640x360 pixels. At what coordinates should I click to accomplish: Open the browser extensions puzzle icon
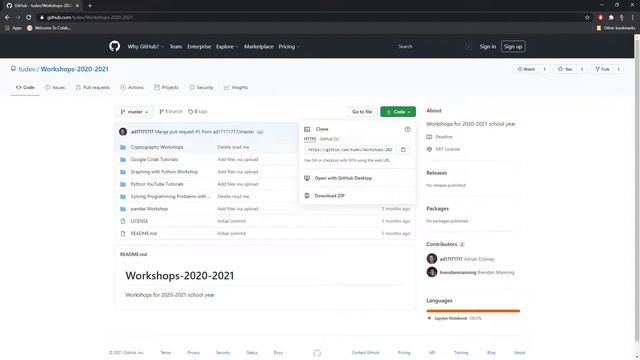tap(611, 18)
